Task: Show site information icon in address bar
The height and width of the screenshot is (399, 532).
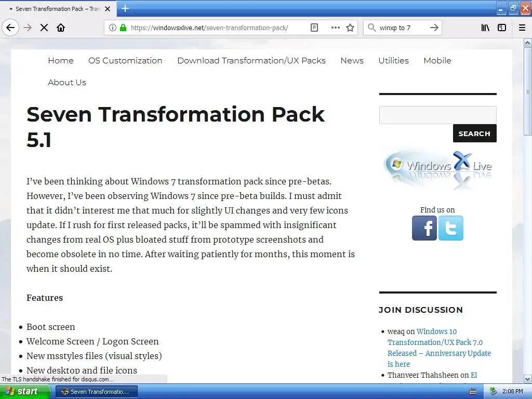Action: pos(113,28)
